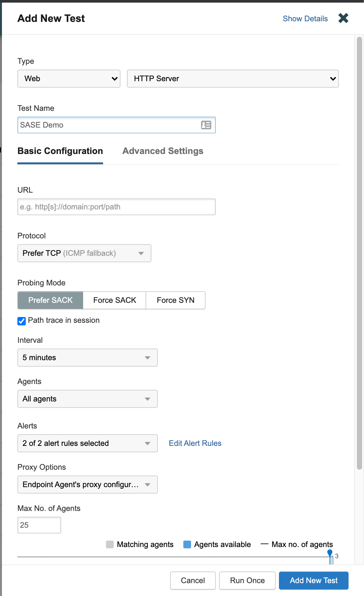Choose Force SACK probing mode
This screenshot has width=364, height=596.
pyautogui.click(x=115, y=300)
